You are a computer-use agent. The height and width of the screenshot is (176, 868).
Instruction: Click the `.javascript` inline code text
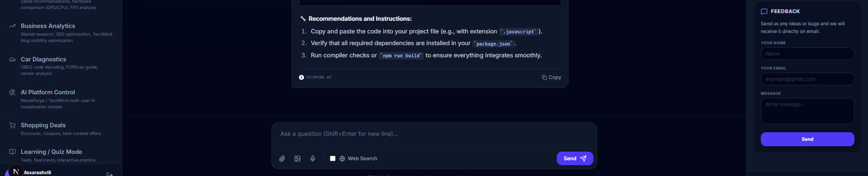click(x=518, y=32)
